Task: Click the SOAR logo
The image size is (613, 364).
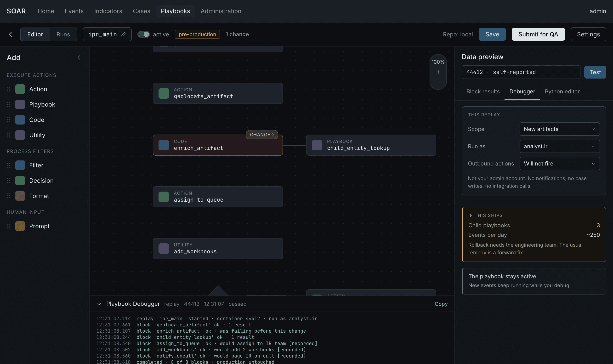Action: (x=16, y=11)
